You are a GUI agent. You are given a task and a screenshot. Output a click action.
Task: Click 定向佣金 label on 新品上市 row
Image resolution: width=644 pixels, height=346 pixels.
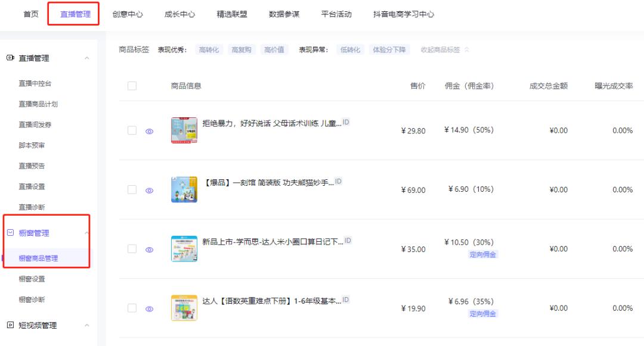(x=482, y=253)
